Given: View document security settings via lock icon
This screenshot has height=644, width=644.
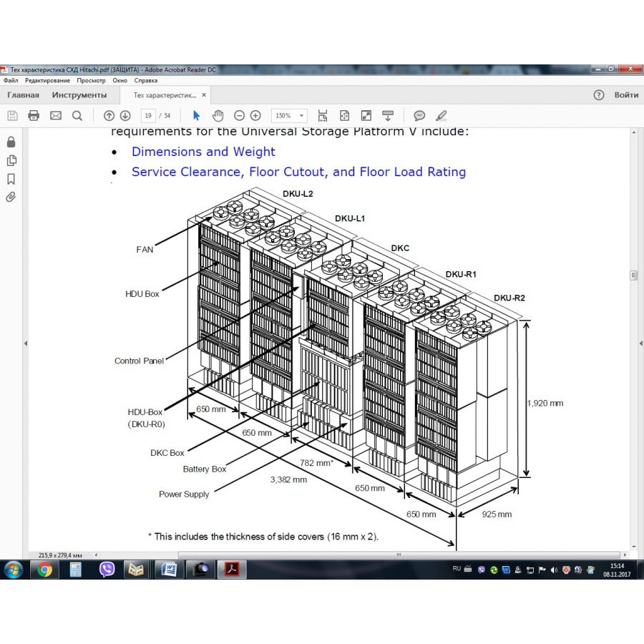Looking at the screenshot, I should pos(11,142).
